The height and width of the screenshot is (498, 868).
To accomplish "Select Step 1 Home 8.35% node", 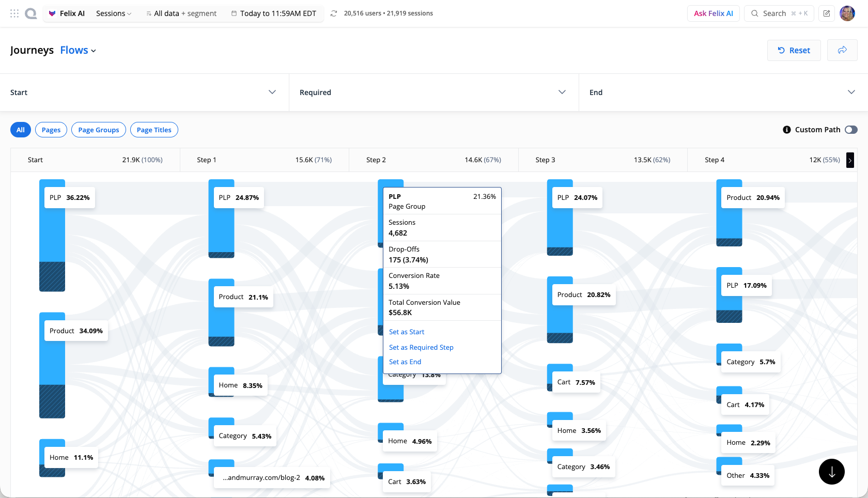I will 240,385.
